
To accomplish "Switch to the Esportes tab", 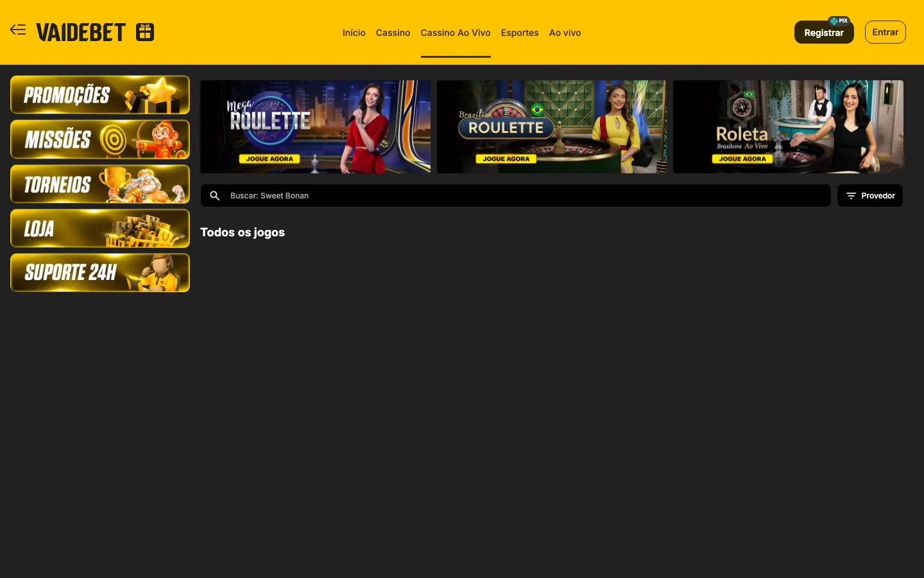I will (520, 33).
